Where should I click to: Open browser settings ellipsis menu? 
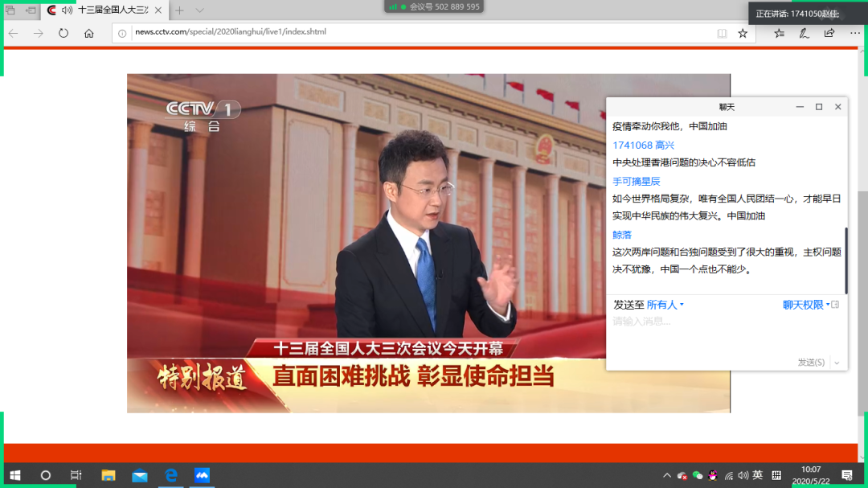click(x=854, y=33)
